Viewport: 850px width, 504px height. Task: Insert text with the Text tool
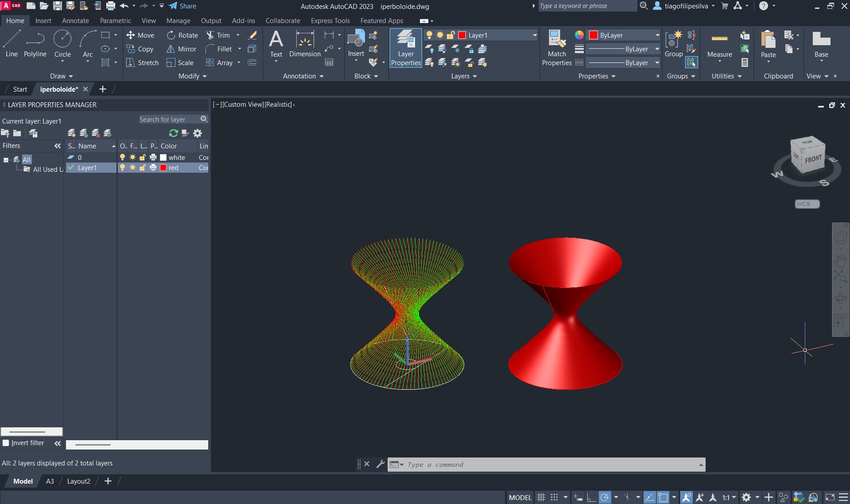(276, 44)
